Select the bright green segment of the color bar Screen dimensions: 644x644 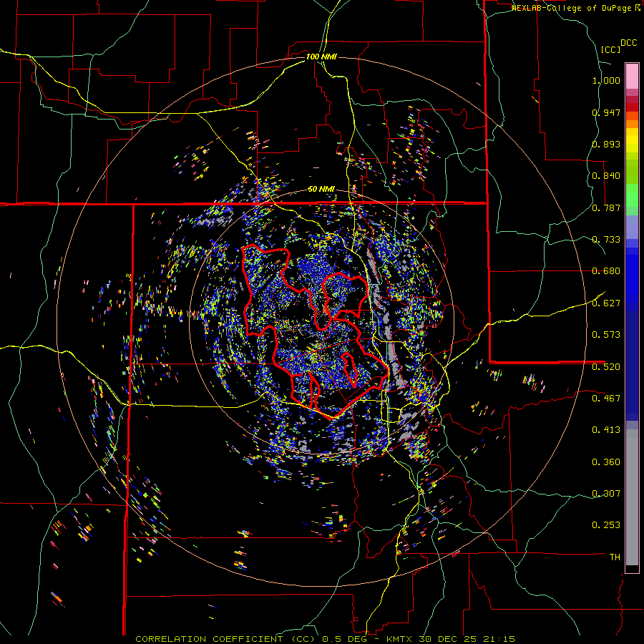(x=632, y=195)
